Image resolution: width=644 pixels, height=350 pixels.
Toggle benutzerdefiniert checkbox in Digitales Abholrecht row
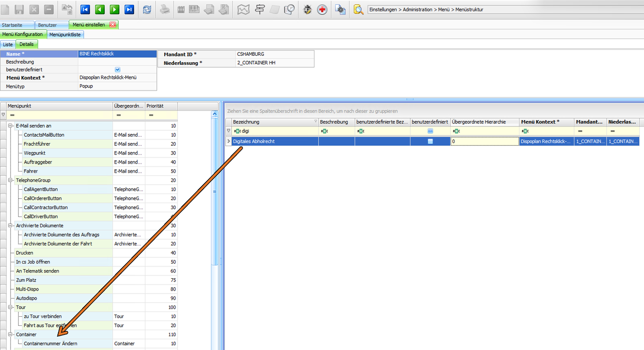coord(430,141)
